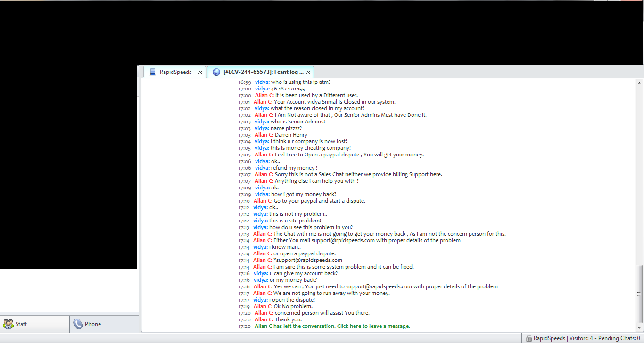Click 'Sorry this is not a Sales Chat' line
Image resolution: width=644 pixels, height=343 pixels.
point(358,174)
